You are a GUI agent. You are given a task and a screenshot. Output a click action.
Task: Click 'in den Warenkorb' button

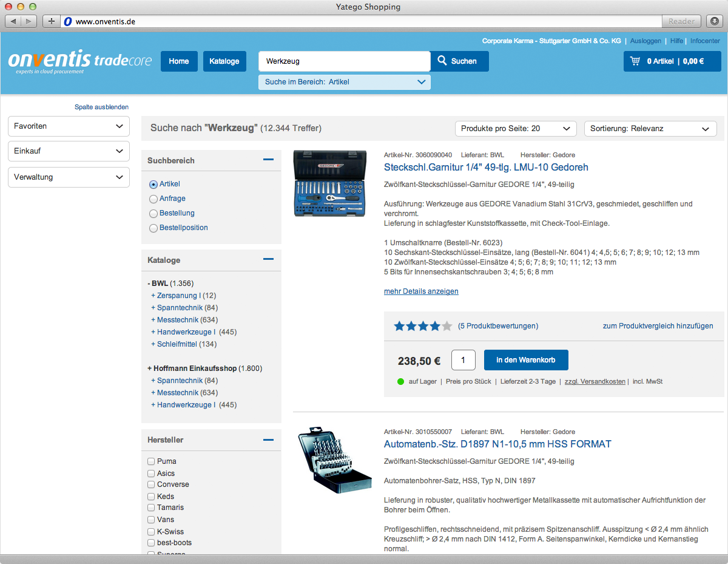(x=526, y=360)
